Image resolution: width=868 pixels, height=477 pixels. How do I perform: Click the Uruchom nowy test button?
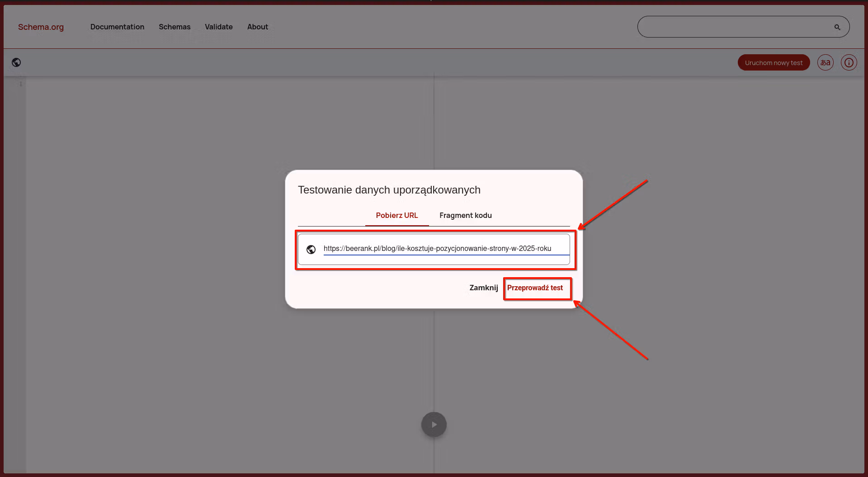click(x=774, y=62)
